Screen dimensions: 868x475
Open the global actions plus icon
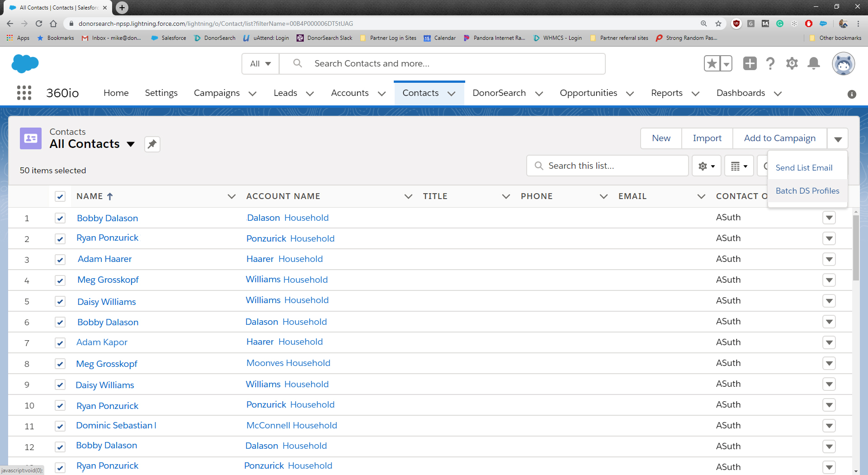(750, 64)
